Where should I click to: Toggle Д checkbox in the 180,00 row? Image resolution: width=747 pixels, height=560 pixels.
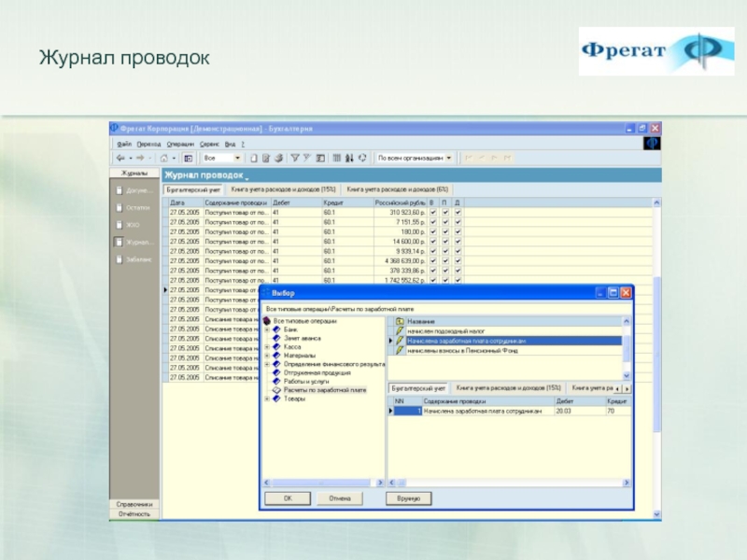[458, 231]
